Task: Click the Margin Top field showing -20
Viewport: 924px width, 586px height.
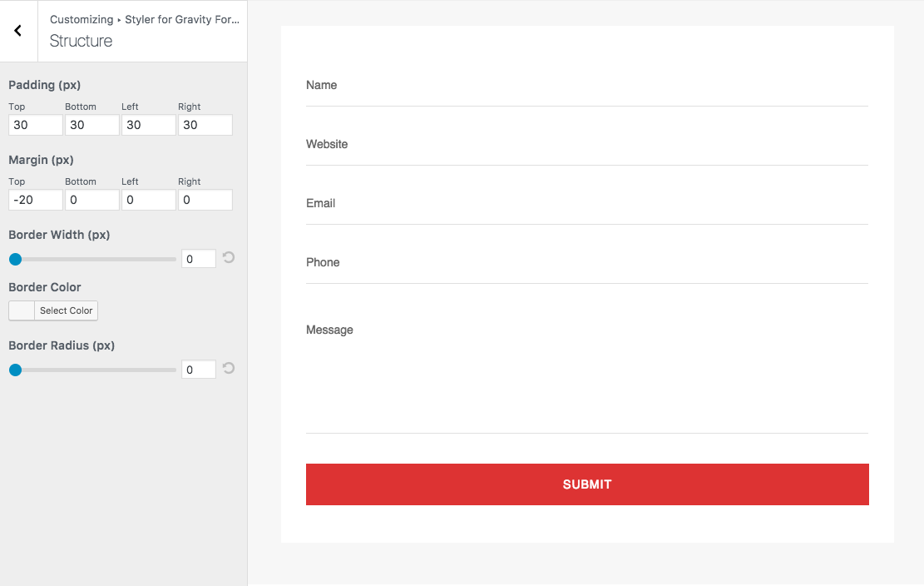Action: [36, 200]
